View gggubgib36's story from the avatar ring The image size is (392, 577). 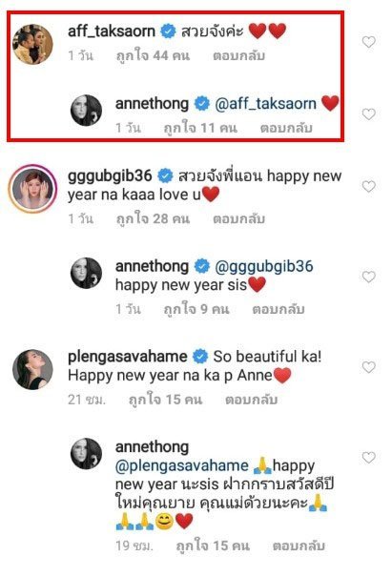pos(32,189)
